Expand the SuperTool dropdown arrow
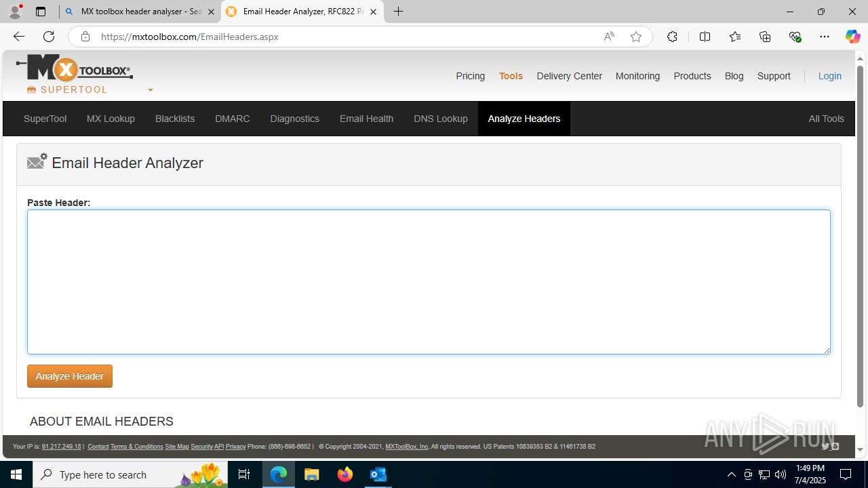This screenshot has width=868, height=488. point(151,90)
